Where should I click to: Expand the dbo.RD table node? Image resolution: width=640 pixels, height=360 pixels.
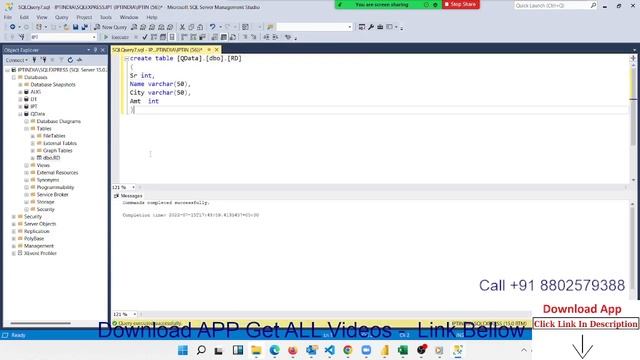33,158
